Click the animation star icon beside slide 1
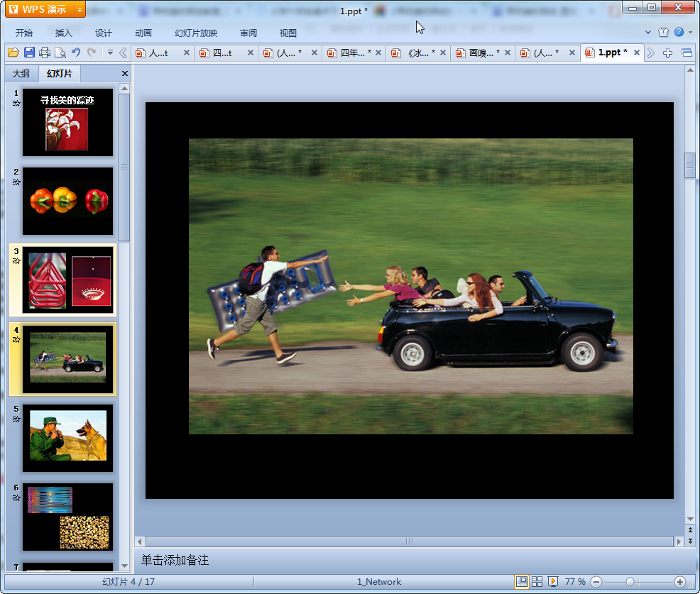 [x=16, y=104]
